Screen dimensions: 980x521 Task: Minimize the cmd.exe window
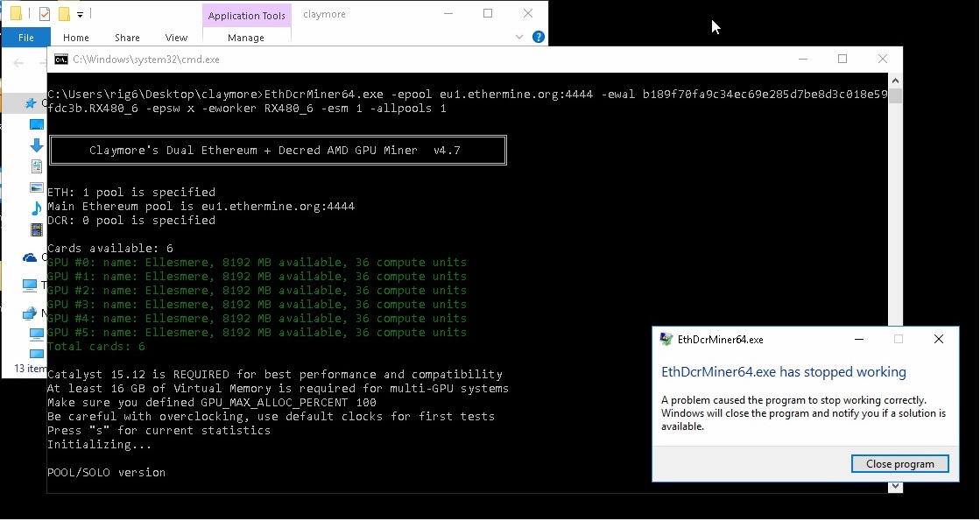tap(803, 59)
